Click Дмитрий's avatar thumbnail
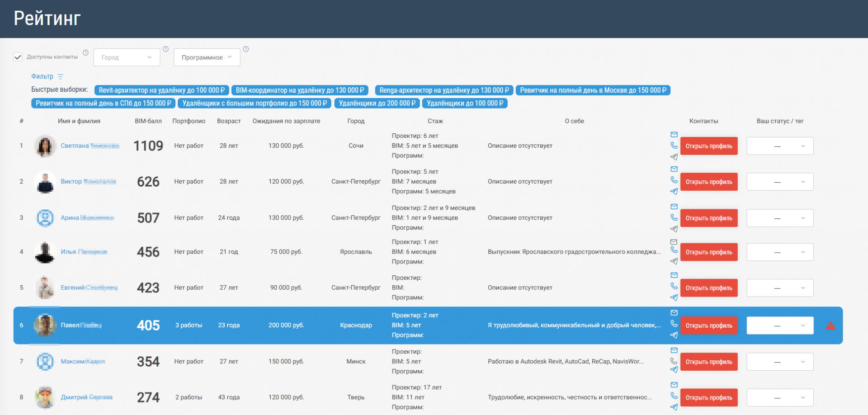The image size is (868, 415). click(x=45, y=397)
